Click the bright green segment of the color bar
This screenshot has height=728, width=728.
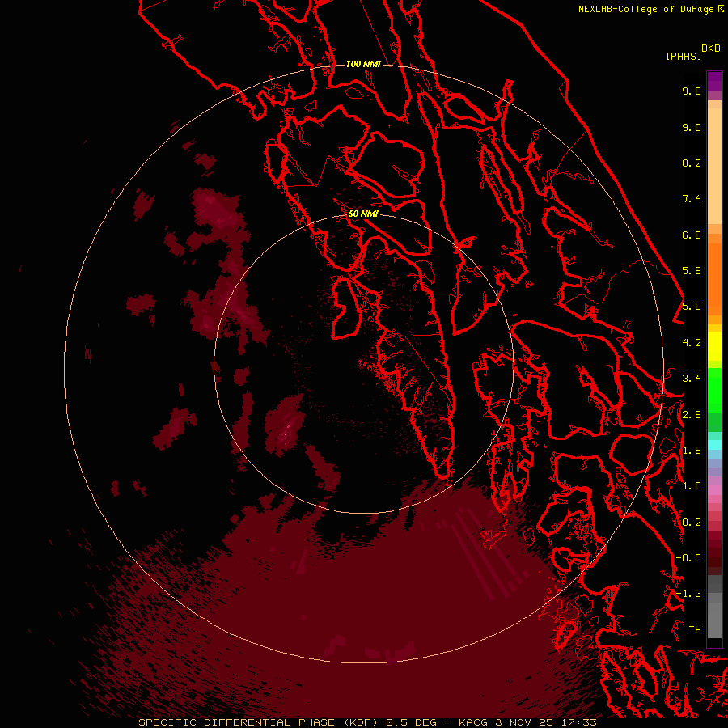pyautogui.click(x=714, y=390)
